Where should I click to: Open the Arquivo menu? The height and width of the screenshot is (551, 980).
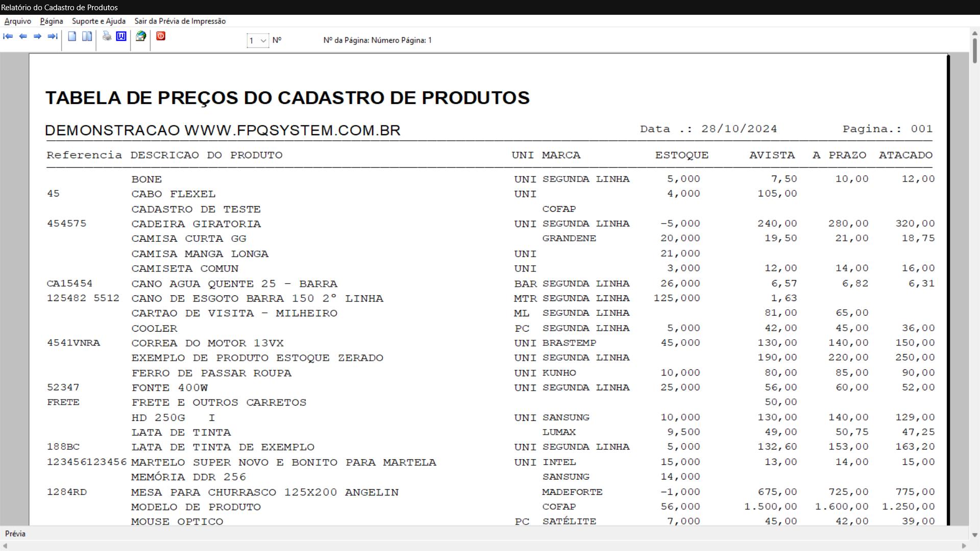coord(17,21)
